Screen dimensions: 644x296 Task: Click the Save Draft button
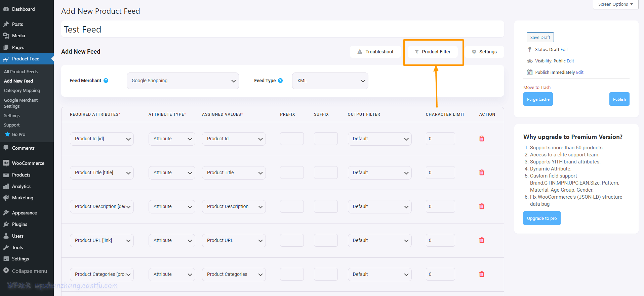[x=540, y=37]
